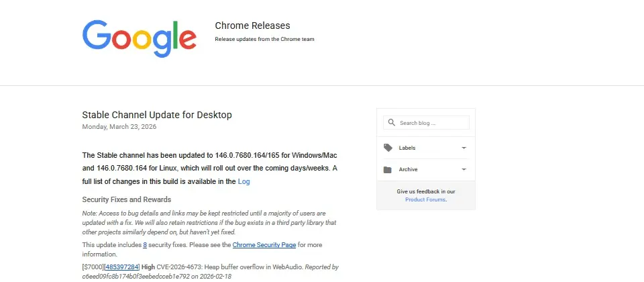Click the Security Fixes and Rewards heading
The height and width of the screenshot is (282, 644).
[x=127, y=199]
